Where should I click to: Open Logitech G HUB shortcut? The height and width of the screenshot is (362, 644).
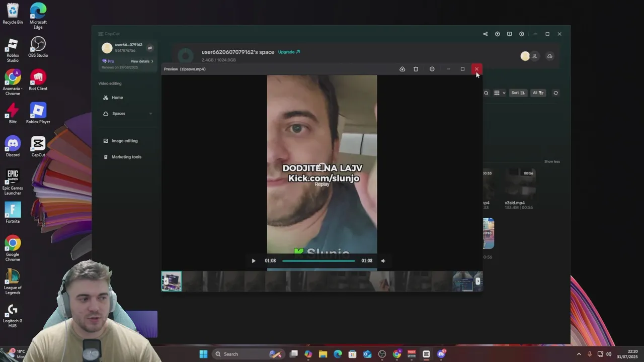[13, 316]
